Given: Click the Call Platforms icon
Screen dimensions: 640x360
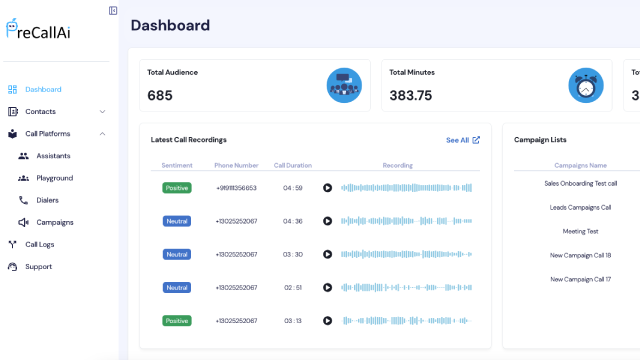Looking at the screenshot, I should tap(13, 133).
